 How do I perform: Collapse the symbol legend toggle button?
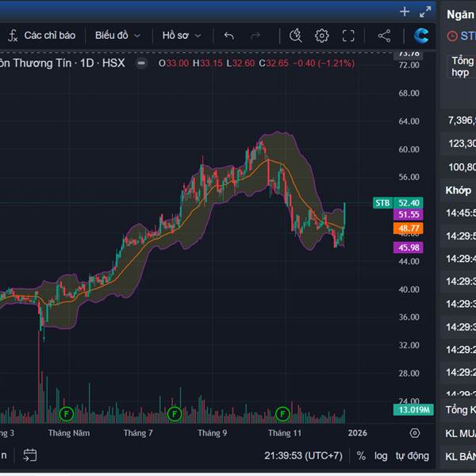140,63
